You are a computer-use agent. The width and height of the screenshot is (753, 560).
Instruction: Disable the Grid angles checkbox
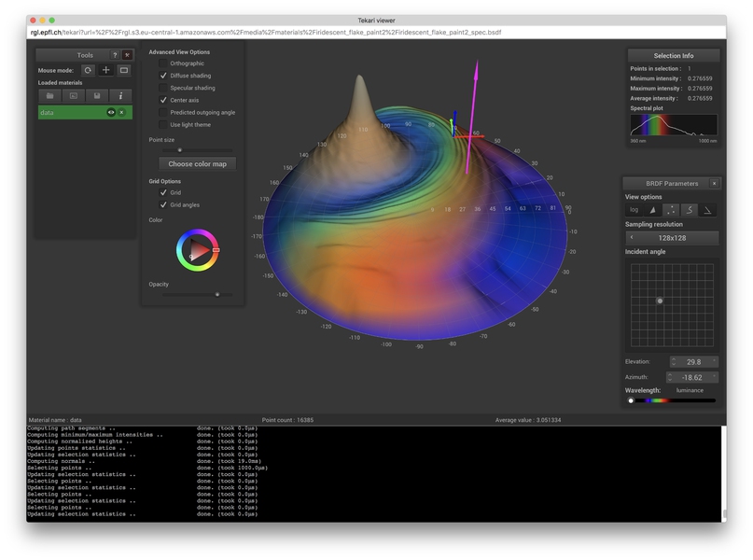pyautogui.click(x=163, y=204)
